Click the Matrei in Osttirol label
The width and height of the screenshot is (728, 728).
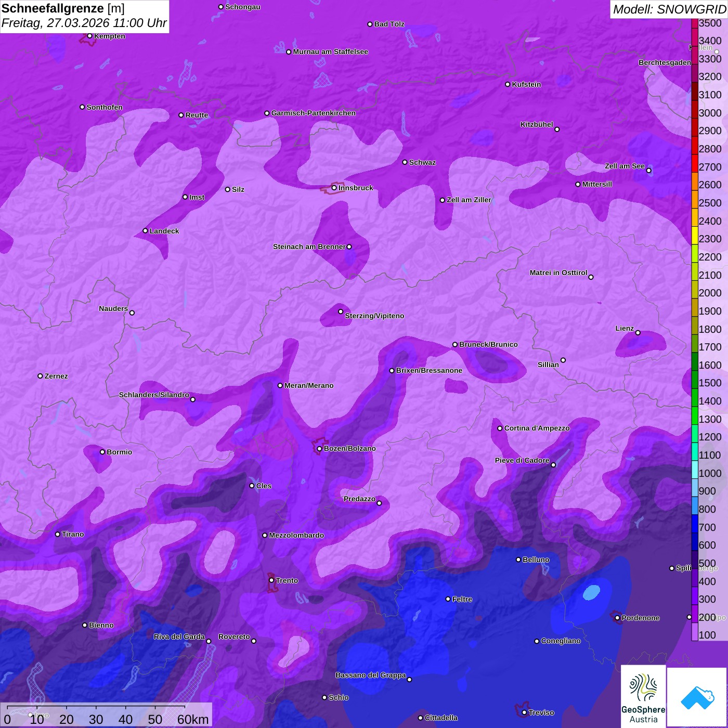(x=558, y=272)
